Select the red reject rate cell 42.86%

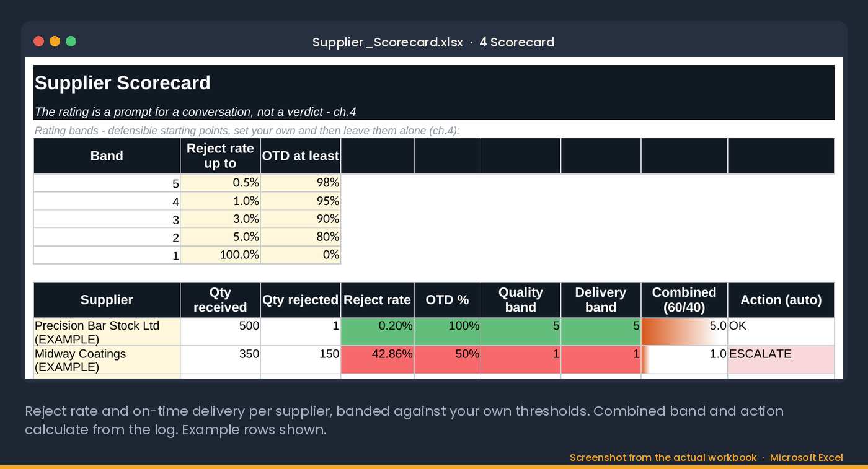tap(377, 360)
